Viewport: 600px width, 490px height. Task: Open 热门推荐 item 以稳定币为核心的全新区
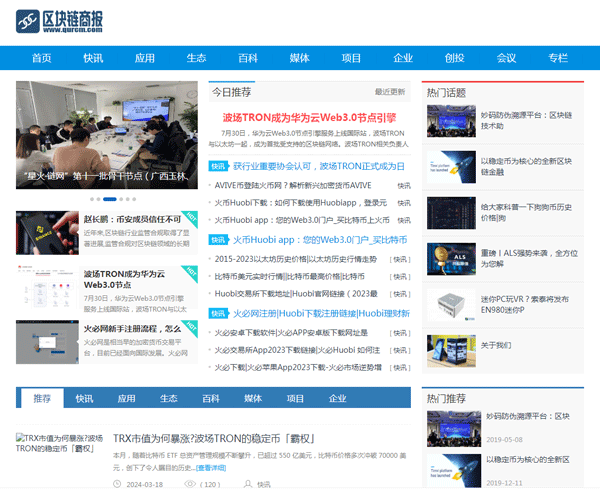point(528,459)
